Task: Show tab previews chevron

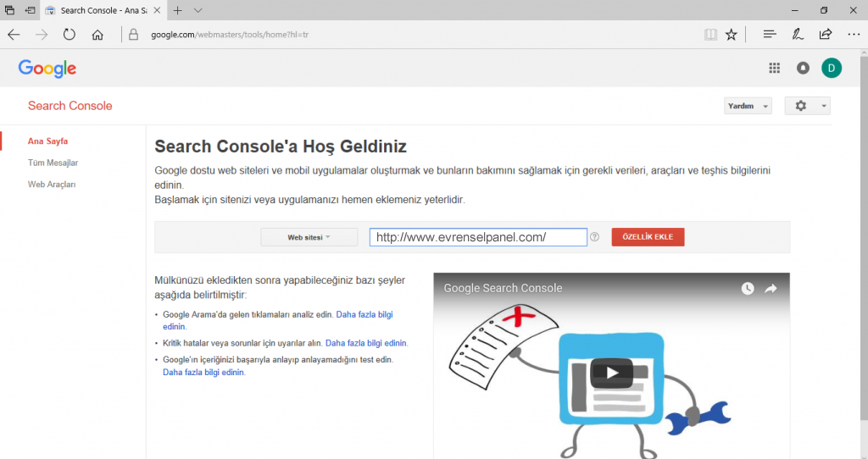Action: pos(198,10)
